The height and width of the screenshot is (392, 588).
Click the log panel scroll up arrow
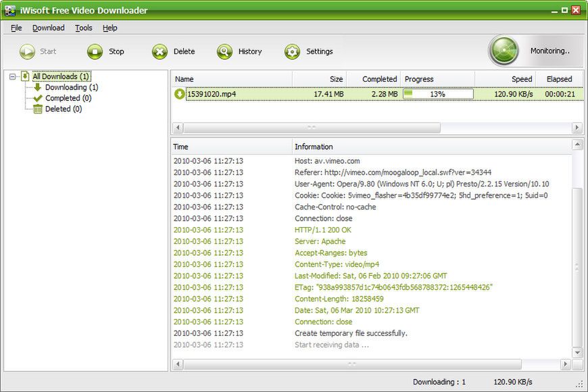tap(577, 145)
